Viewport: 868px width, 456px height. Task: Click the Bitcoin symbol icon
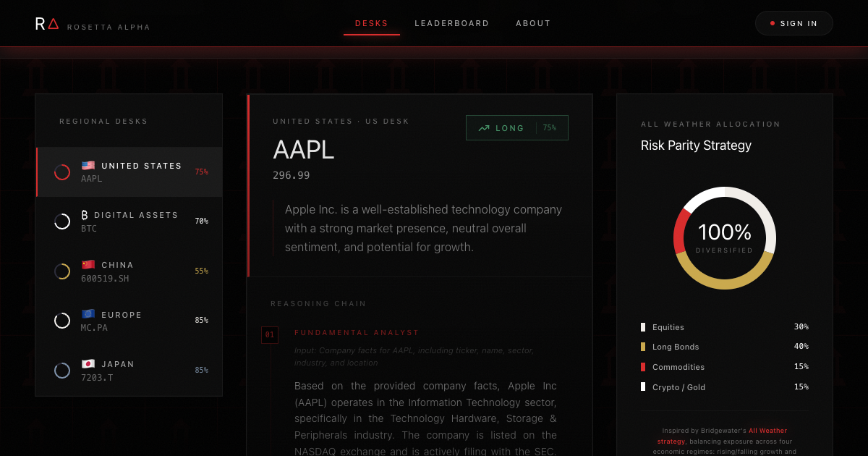85,215
